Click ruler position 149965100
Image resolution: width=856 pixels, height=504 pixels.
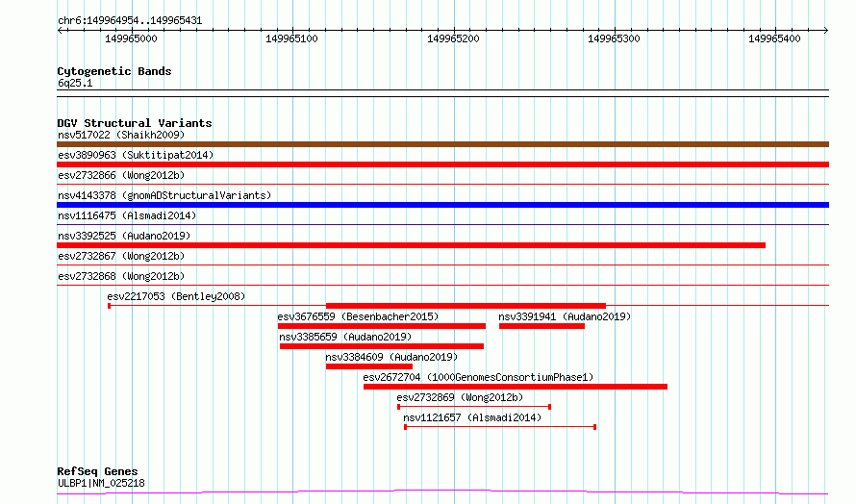pos(291,38)
